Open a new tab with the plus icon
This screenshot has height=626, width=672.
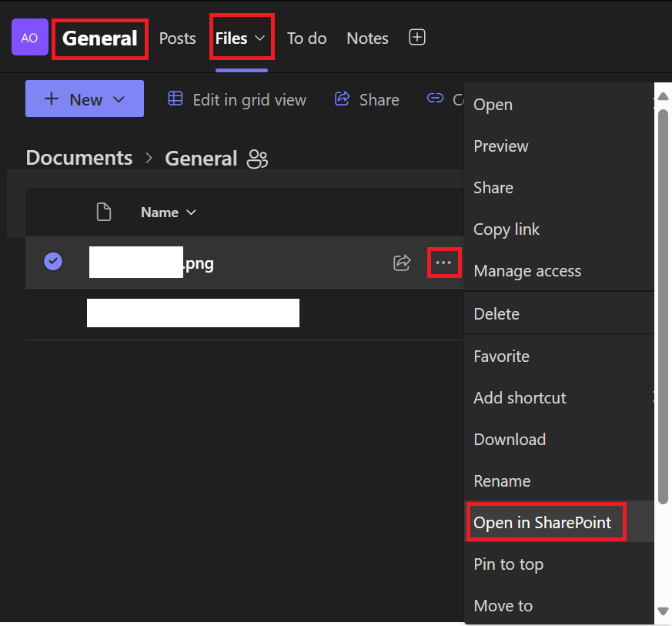416,37
